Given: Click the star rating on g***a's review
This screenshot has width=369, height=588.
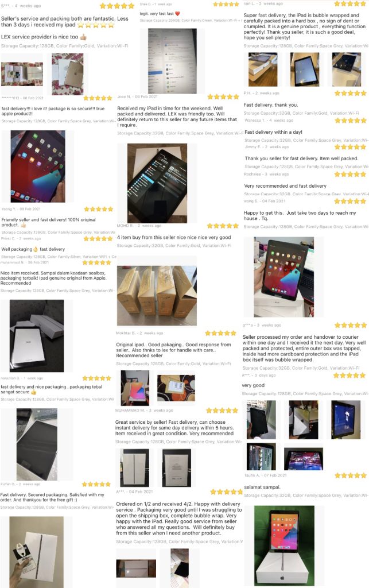Looking at the screenshot, I should [x=351, y=325].
